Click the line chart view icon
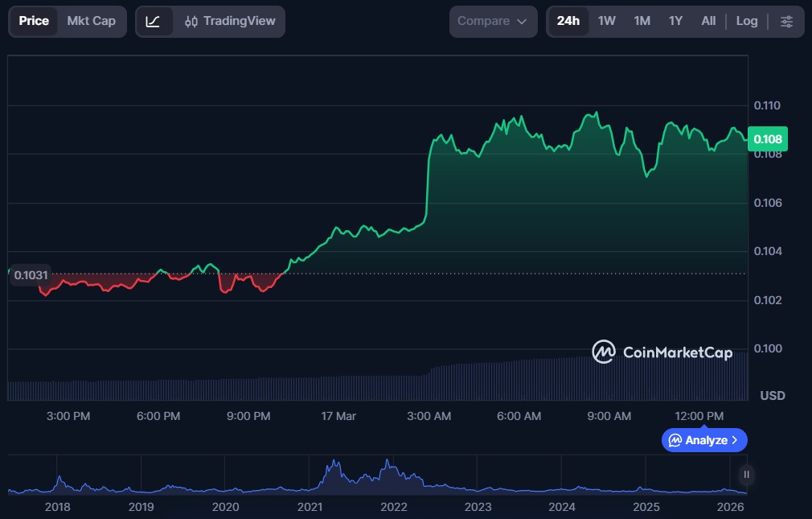812x519 pixels. click(153, 22)
